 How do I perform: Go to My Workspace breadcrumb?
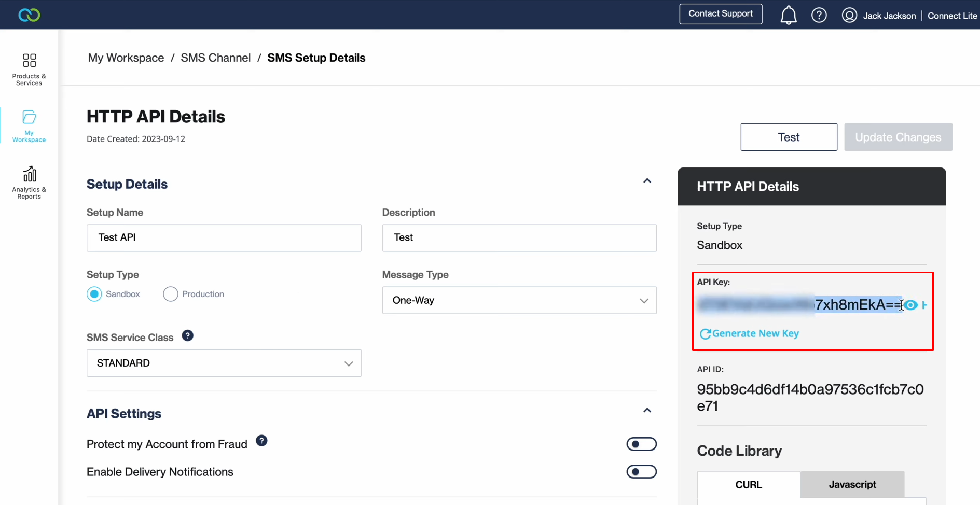click(x=126, y=58)
